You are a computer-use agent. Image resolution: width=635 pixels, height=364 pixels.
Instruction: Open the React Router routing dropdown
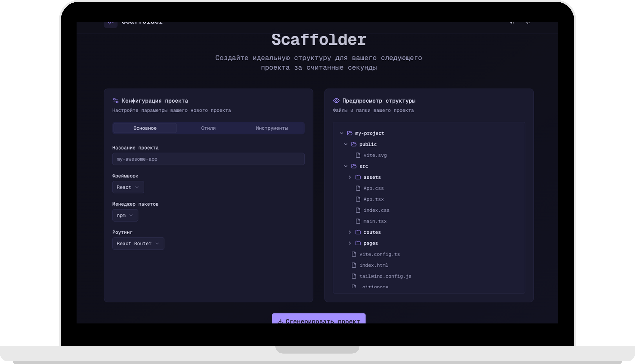pyautogui.click(x=138, y=243)
